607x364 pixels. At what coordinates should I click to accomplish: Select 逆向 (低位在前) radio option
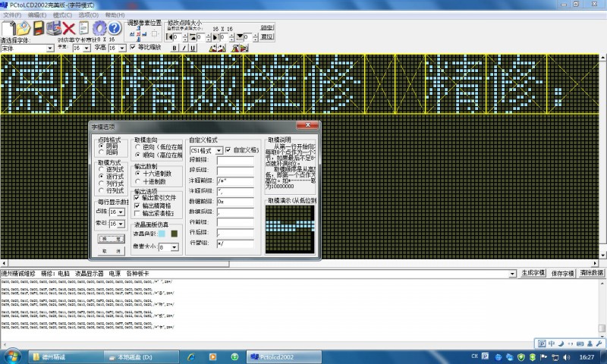(137, 147)
